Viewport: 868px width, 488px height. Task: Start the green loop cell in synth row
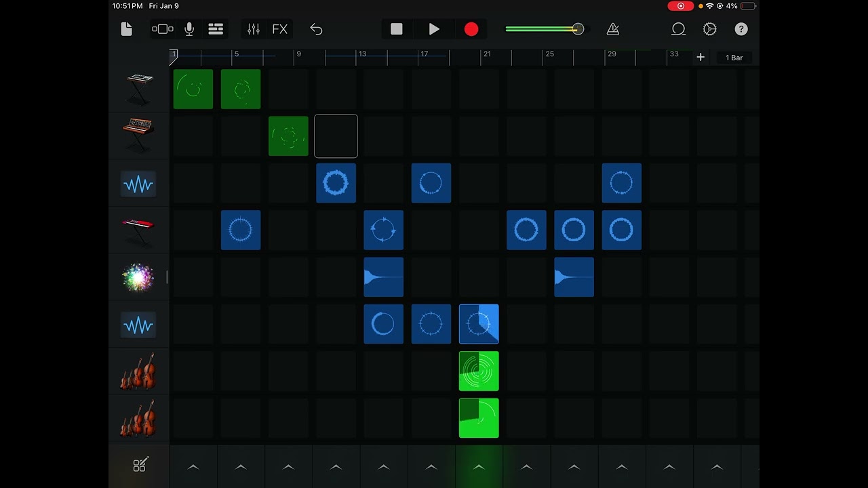(288, 136)
